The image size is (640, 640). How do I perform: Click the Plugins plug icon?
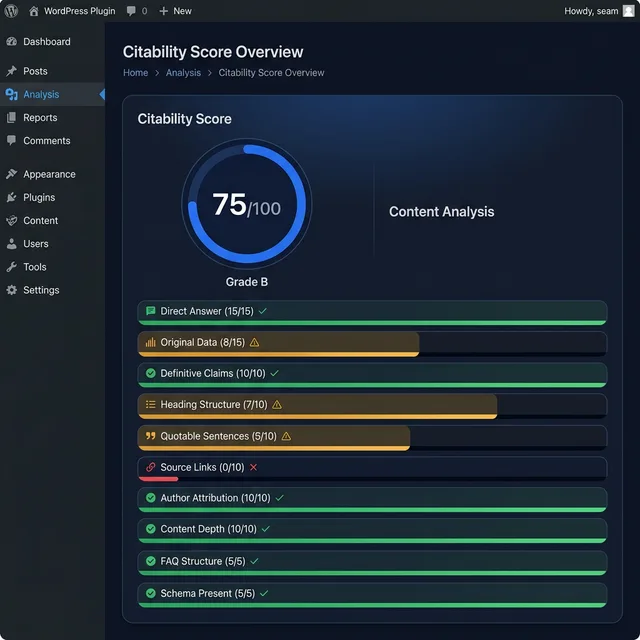point(12,197)
